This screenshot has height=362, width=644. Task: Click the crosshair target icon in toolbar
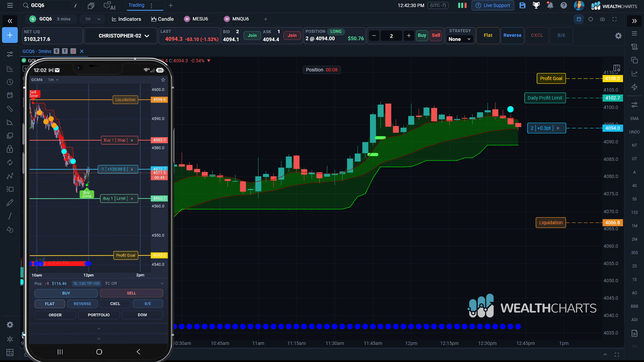[x=591, y=19]
